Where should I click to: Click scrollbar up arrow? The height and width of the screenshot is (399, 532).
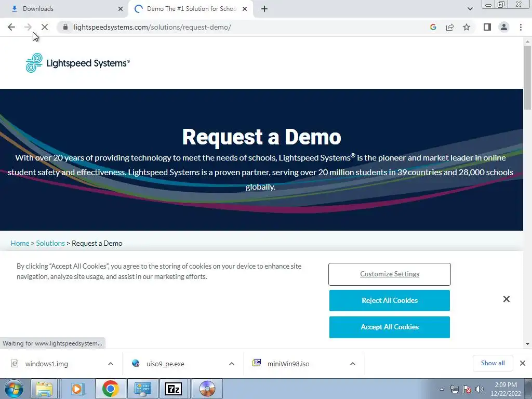click(x=527, y=42)
